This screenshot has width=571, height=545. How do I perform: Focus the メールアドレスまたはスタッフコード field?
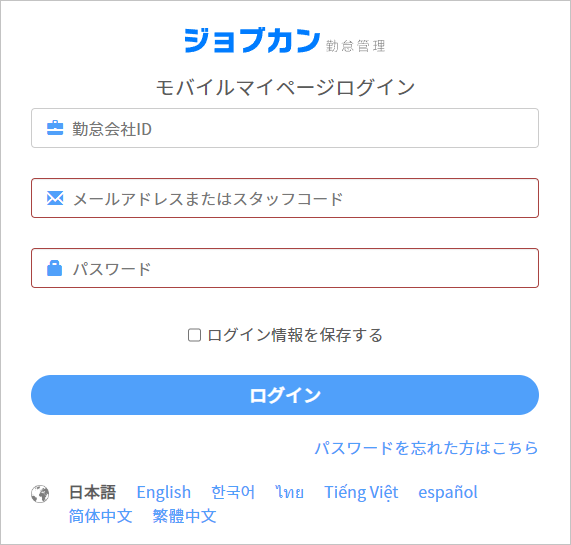[x=285, y=198]
